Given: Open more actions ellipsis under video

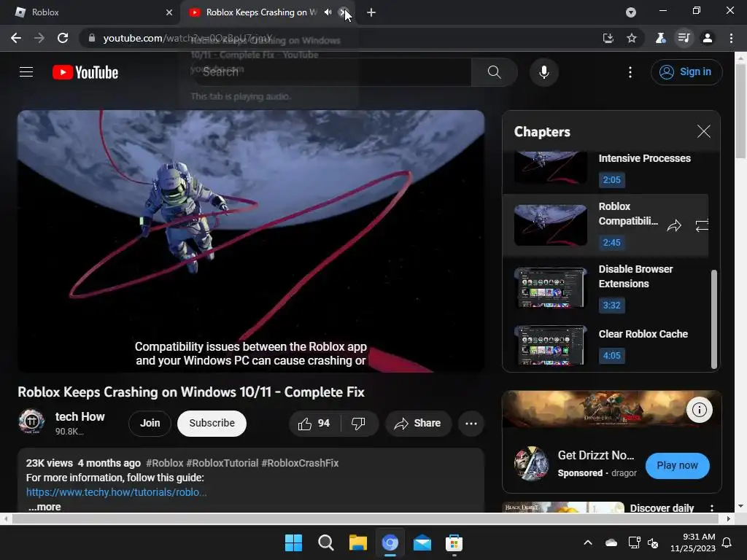Looking at the screenshot, I should click(471, 424).
